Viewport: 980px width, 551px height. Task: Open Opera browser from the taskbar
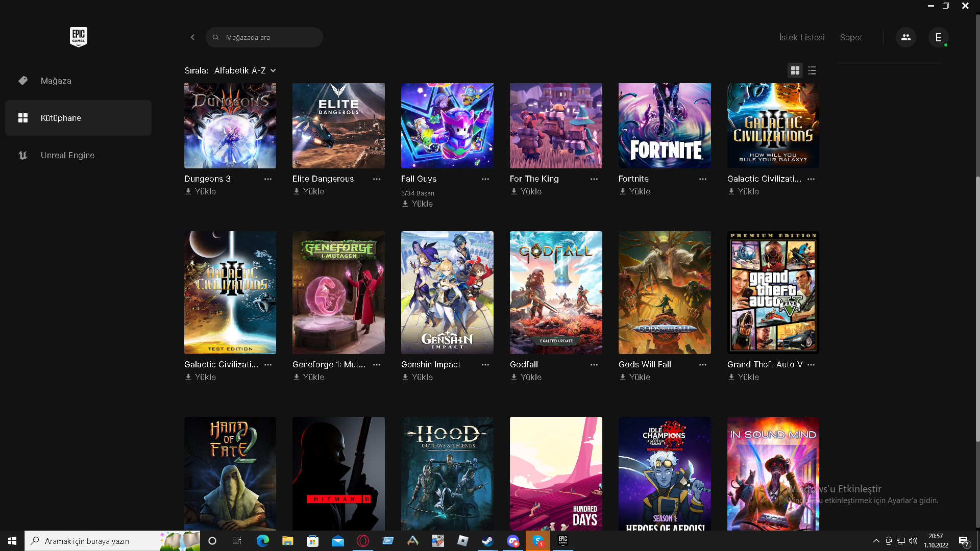(363, 541)
